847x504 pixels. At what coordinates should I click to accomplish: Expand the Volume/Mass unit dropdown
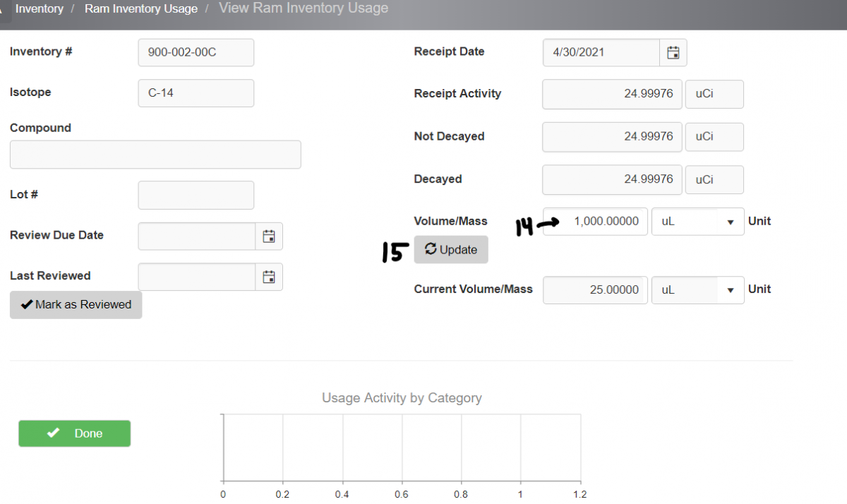tap(731, 222)
